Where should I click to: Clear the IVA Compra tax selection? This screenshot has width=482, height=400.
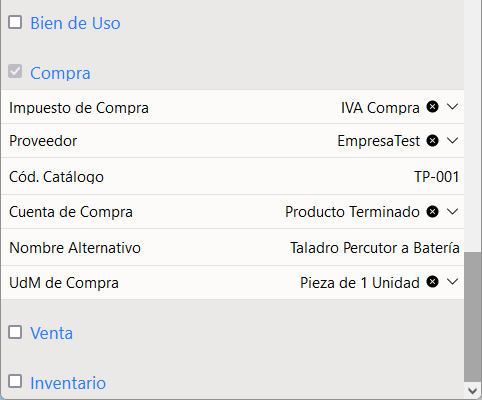[432, 107]
